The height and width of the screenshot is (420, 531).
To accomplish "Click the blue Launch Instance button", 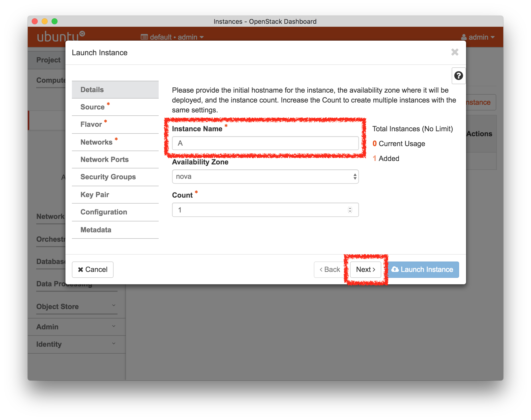I will click(423, 269).
